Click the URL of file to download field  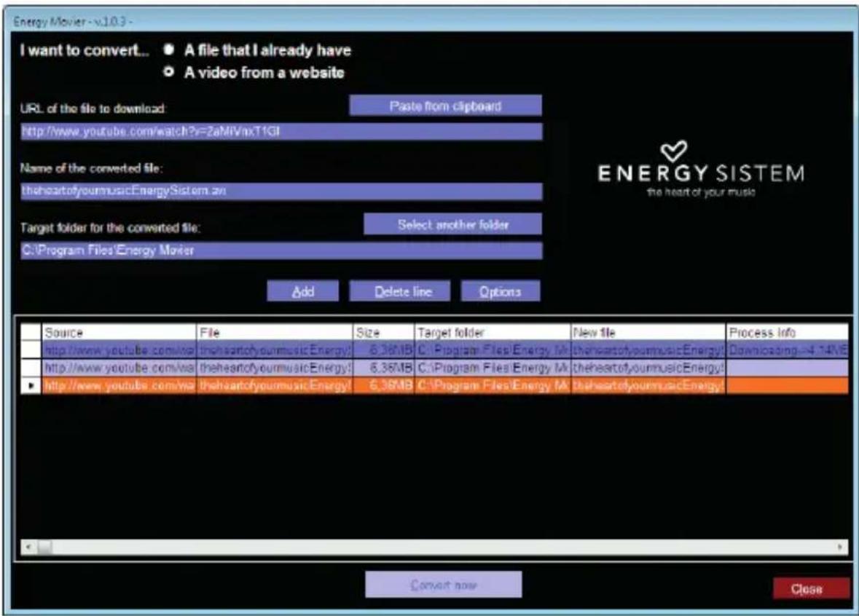point(280,131)
